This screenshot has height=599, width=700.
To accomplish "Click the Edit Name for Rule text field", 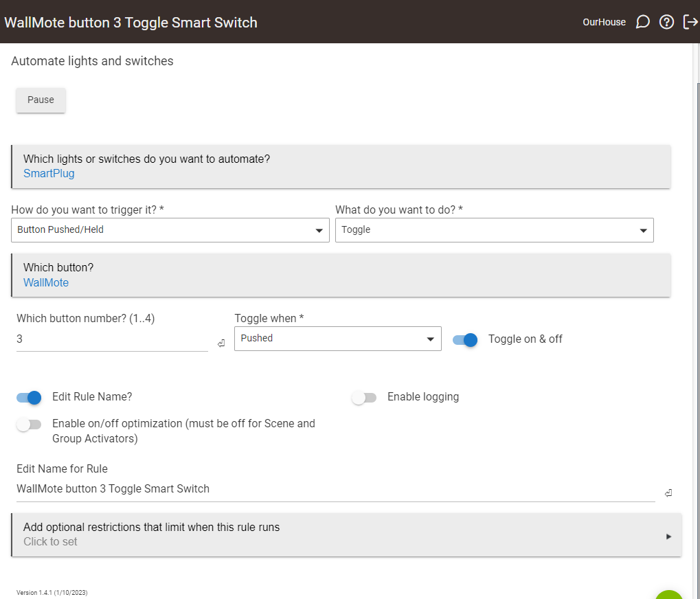I will click(x=335, y=489).
